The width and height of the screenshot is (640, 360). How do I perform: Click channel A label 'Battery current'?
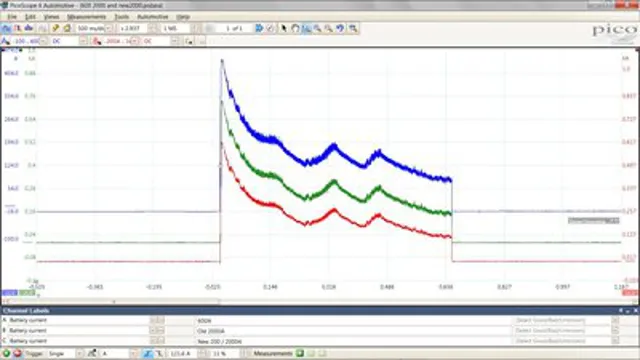[28, 320]
